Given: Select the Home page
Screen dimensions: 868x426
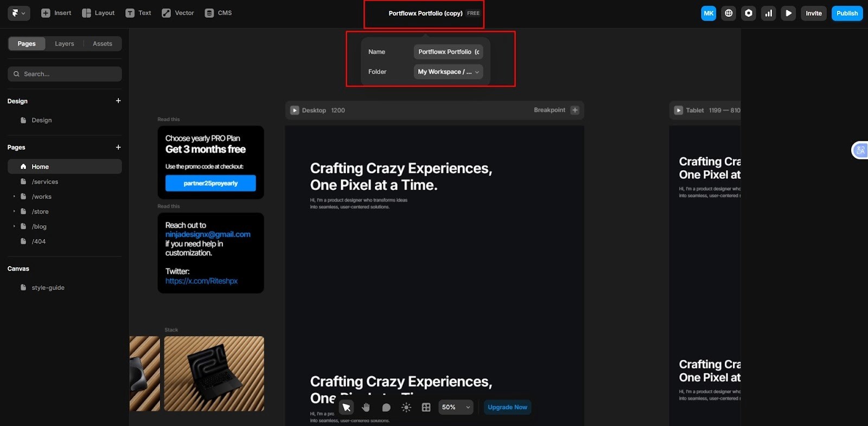Looking at the screenshot, I should (65, 166).
